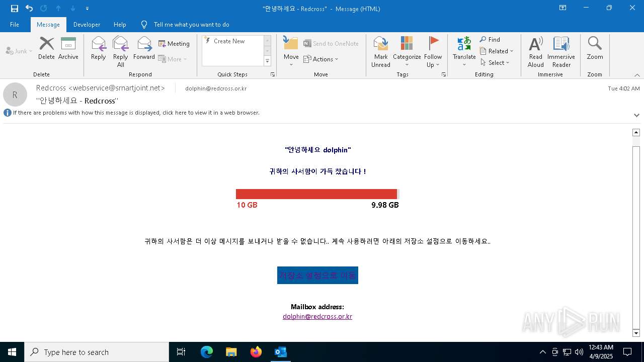Viewport: 644px width, 362px height.
Task: Forward this message
Action: tap(144, 48)
